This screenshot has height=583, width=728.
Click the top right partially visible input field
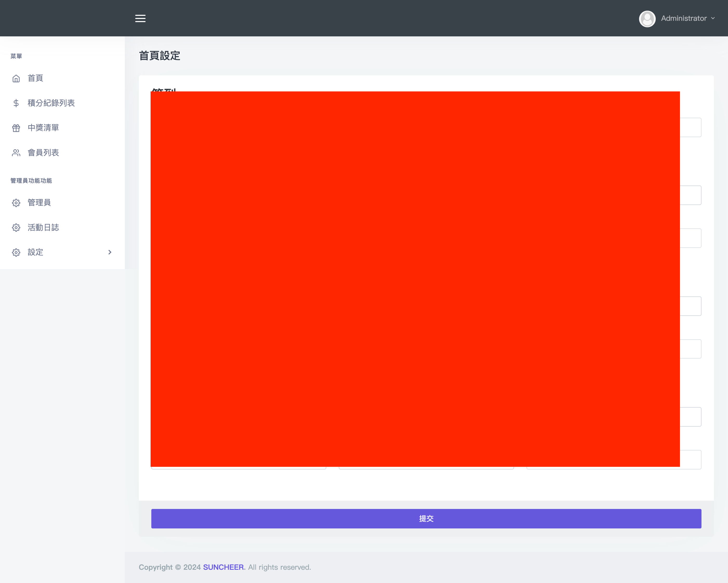(690, 128)
